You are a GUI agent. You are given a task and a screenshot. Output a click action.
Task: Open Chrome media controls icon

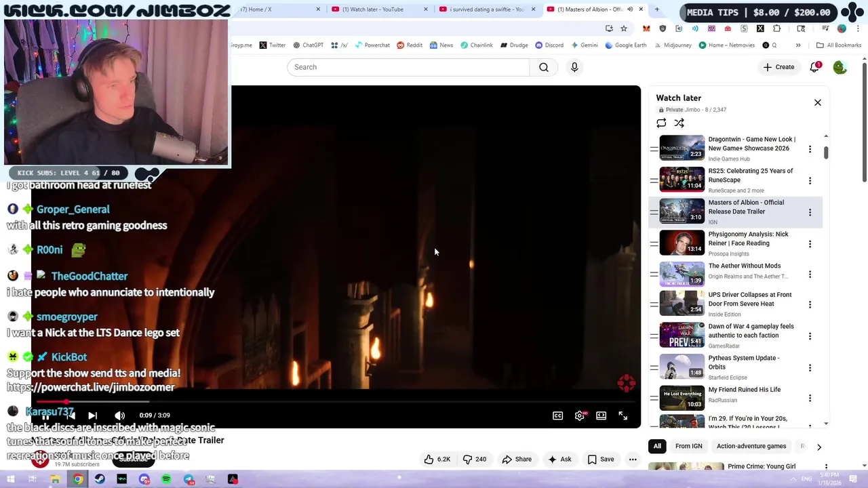[x=825, y=28]
